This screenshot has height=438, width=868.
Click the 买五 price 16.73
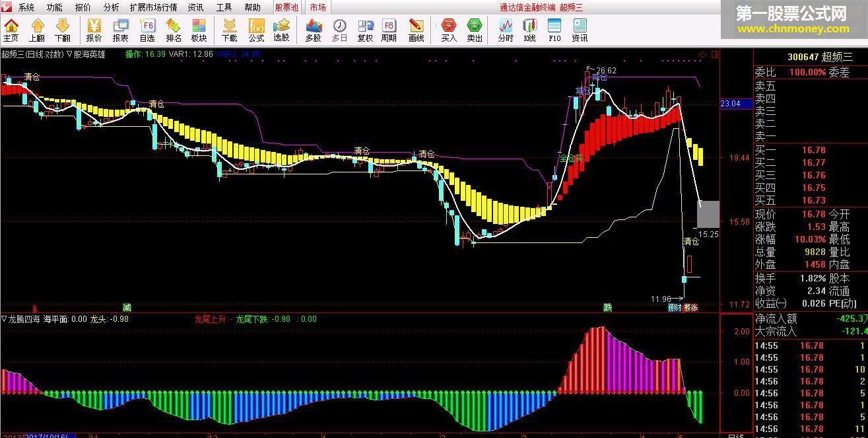coord(813,200)
